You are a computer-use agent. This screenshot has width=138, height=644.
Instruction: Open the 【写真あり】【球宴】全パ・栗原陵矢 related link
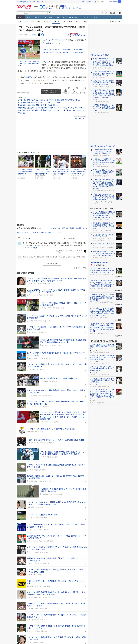(64, 52)
